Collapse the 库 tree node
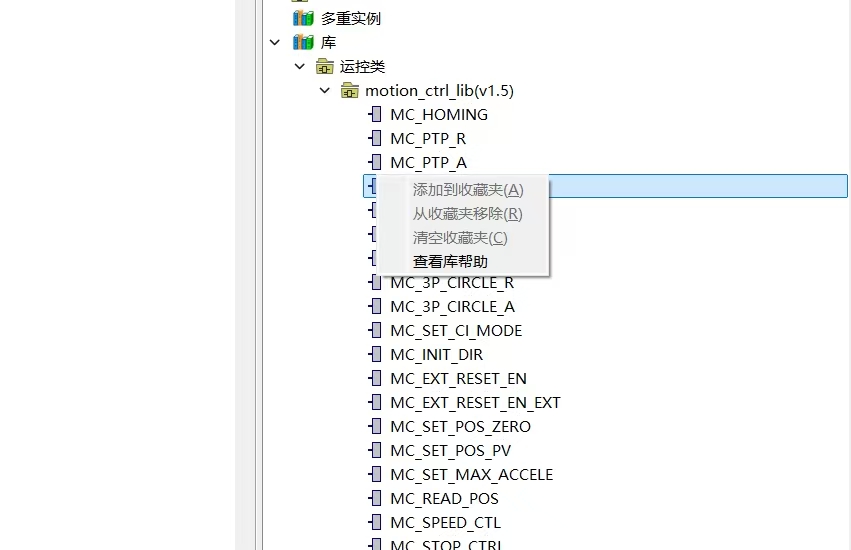This screenshot has width=851, height=550. coord(275,42)
